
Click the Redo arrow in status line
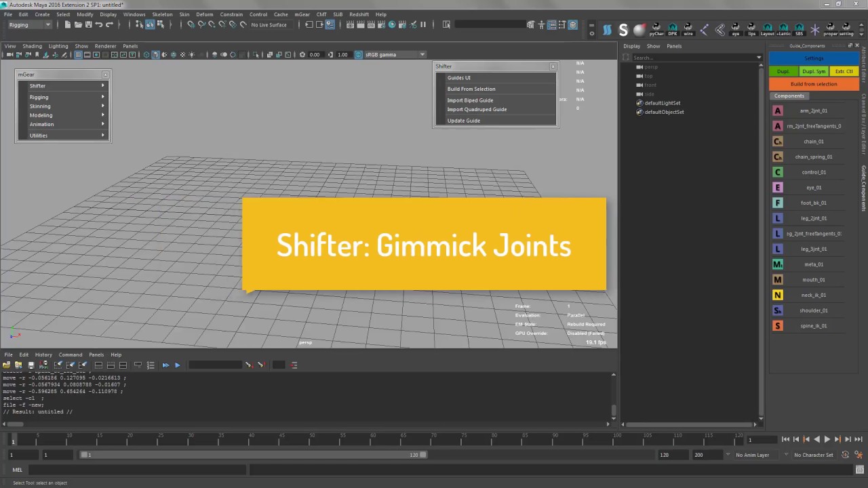pos(110,24)
